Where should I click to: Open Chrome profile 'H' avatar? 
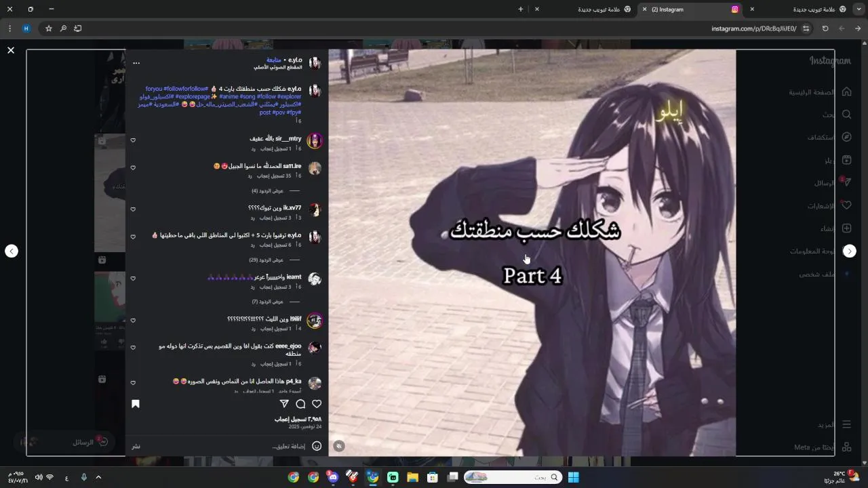point(26,28)
